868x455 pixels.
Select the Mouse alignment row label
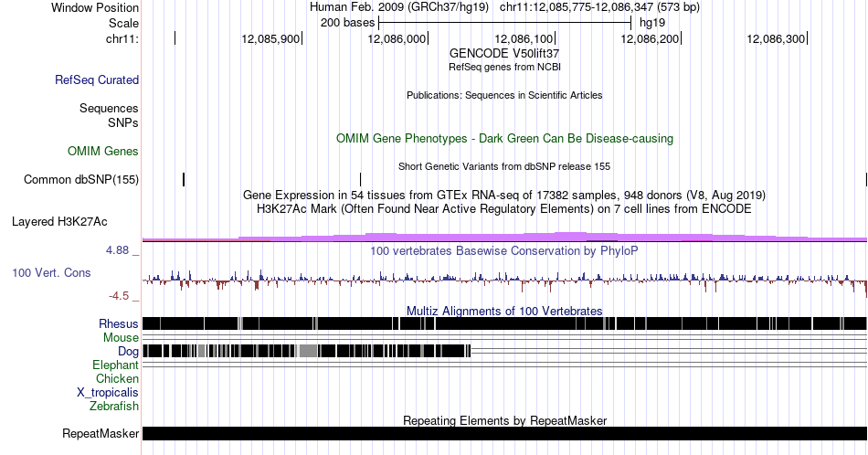121,338
